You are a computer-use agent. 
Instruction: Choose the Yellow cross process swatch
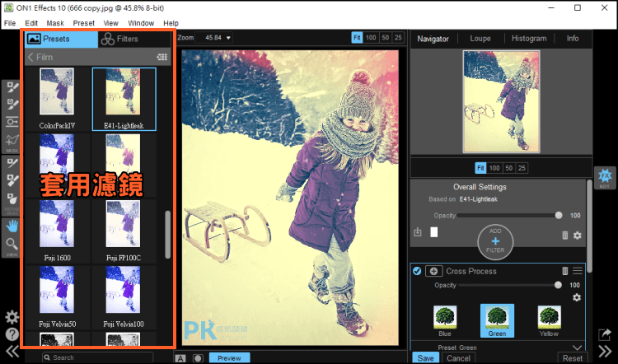549,320
